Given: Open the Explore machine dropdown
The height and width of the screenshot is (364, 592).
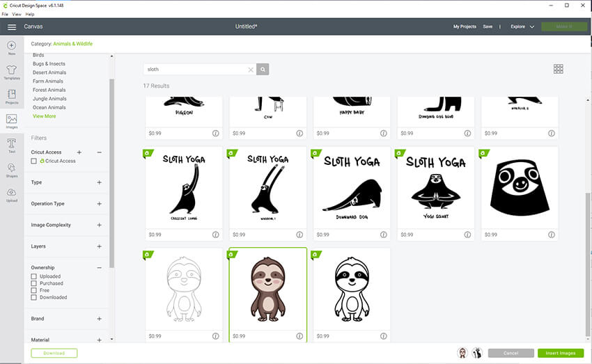Looking at the screenshot, I should 522,26.
